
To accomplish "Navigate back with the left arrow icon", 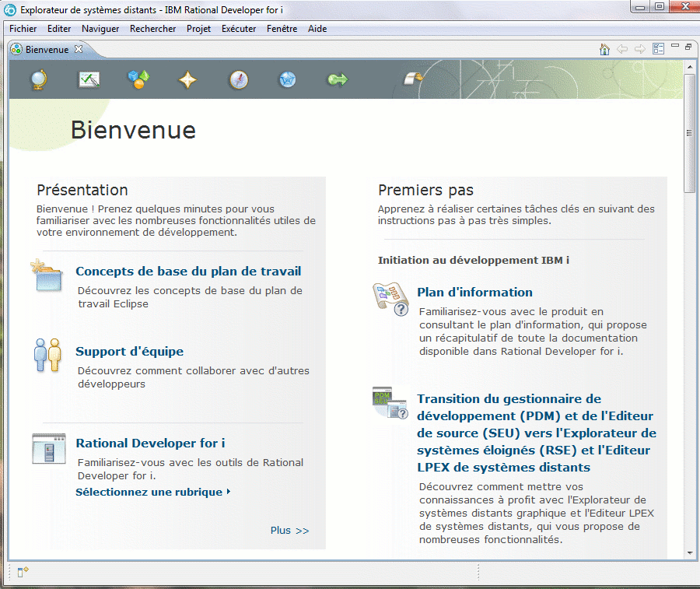I will [x=622, y=49].
